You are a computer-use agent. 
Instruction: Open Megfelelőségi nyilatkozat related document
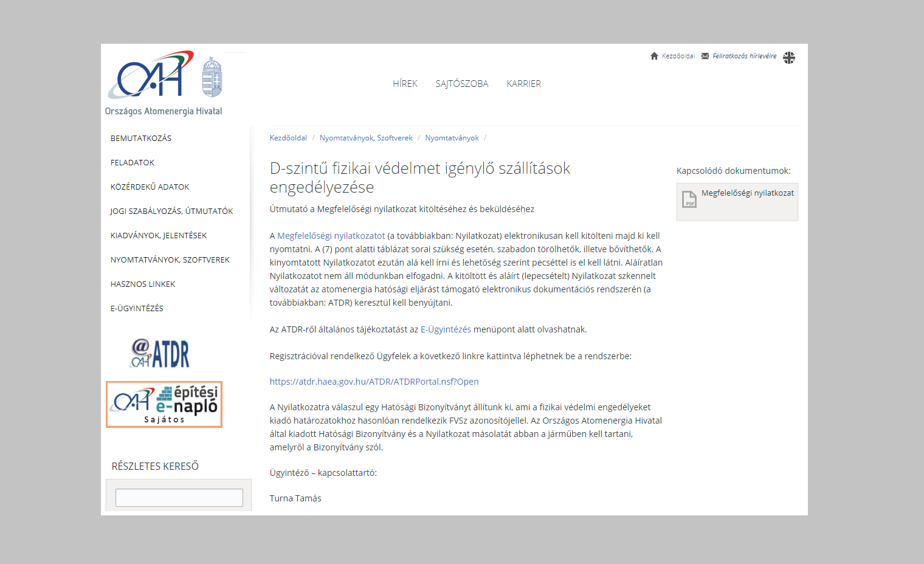tap(748, 193)
